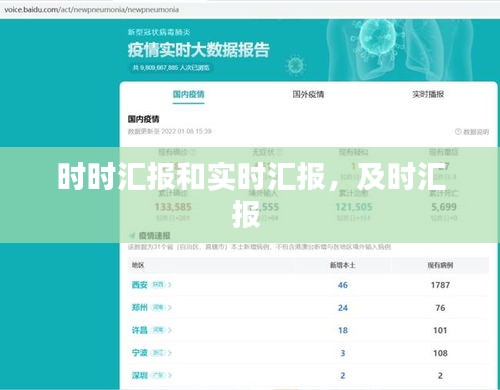Click the 地区 column header
500x390 pixels.
click(x=138, y=265)
